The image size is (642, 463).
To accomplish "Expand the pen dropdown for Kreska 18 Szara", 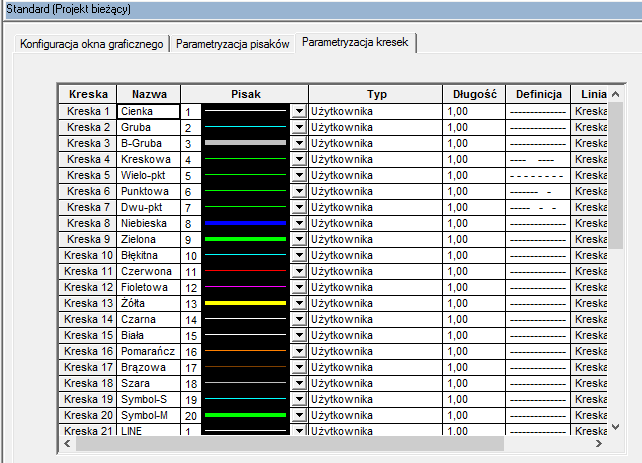I will click(299, 383).
